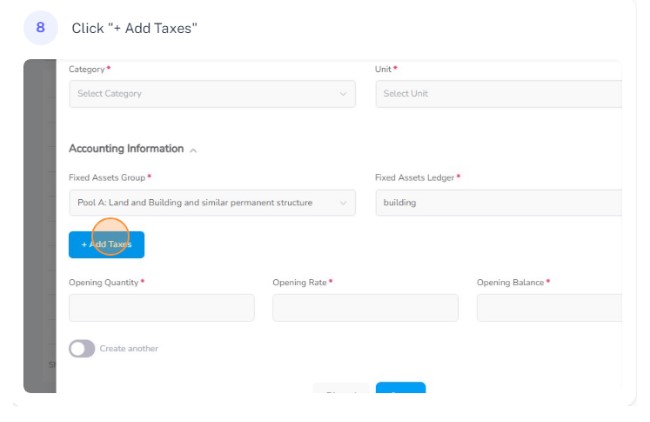Focus the Opening Rate input field
Image resolution: width=650 pixels, height=422 pixels.
tap(365, 308)
